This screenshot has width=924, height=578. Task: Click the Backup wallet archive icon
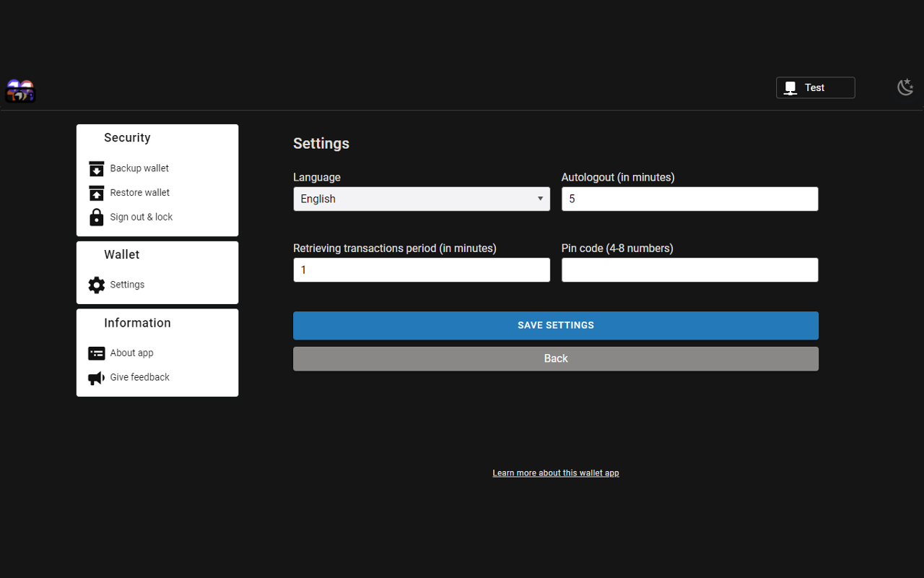(x=97, y=168)
